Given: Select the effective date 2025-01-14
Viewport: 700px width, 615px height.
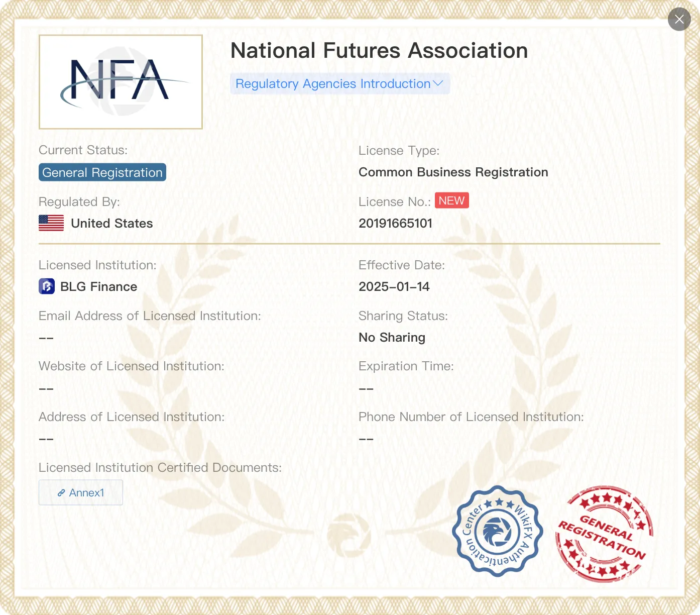Looking at the screenshot, I should 394,287.
